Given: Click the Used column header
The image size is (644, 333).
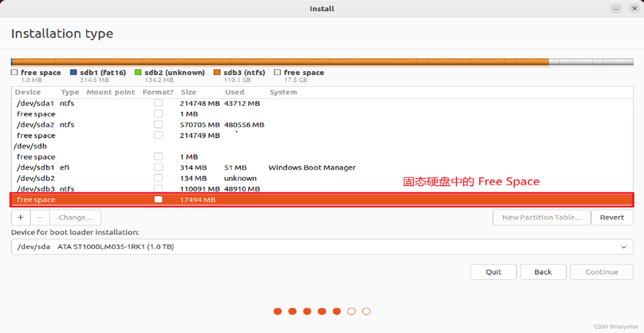Looking at the screenshot, I should click(x=235, y=92).
